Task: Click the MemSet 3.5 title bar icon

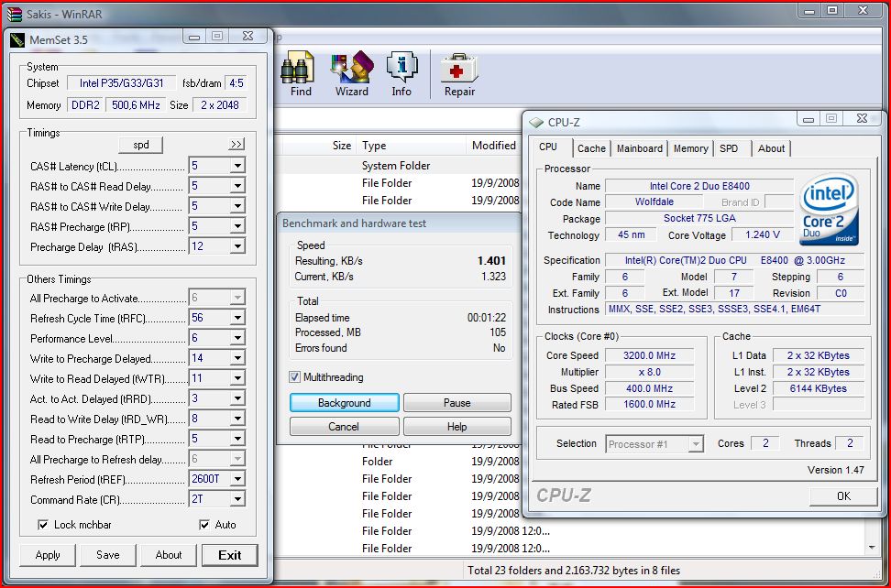Action: coord(17,39)
